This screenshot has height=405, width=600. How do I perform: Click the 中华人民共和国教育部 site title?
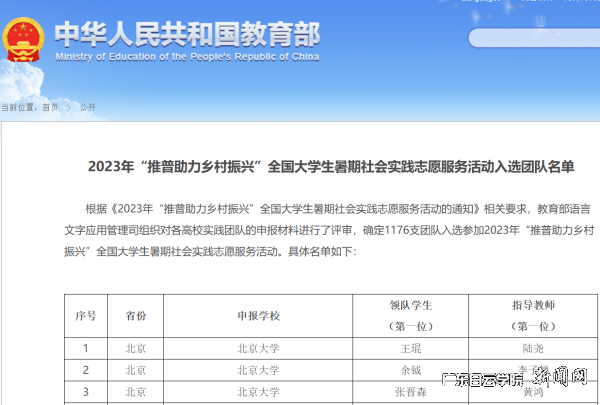pyautogui.click(x=186, y=34)
